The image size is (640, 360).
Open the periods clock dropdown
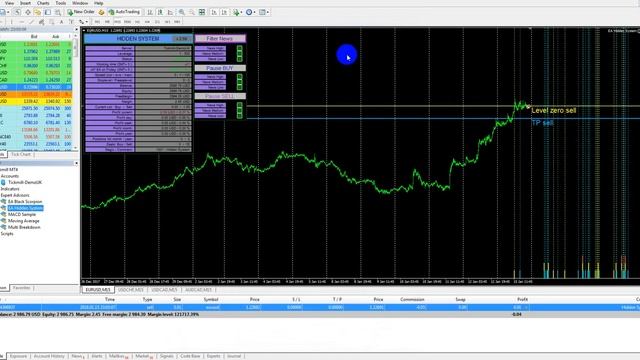255,12
